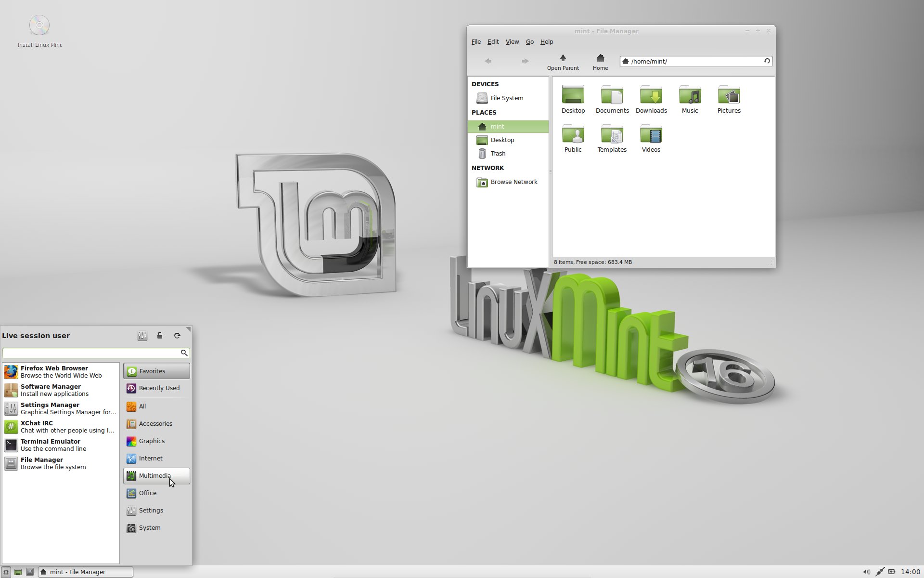924x578 pixels.
Task: Select the Favorites category
Action: click(x=156, y=371)
